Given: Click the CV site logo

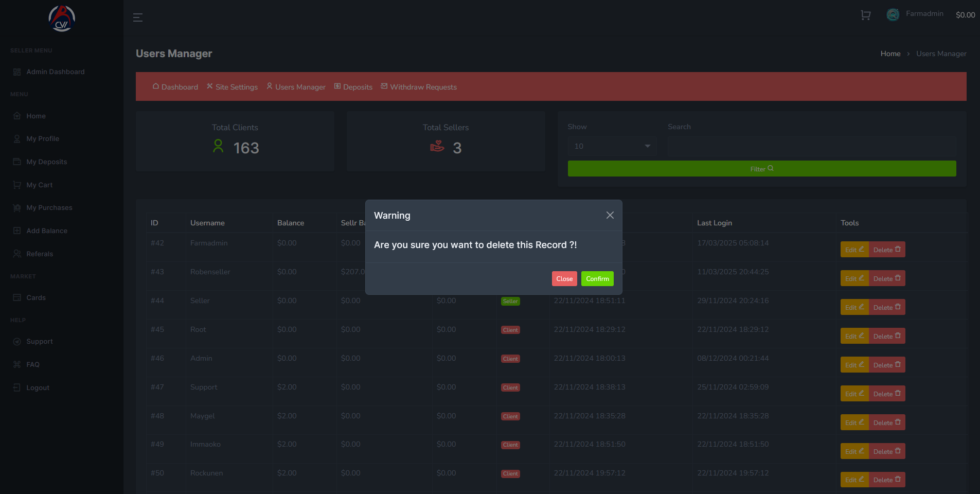Looking at the screenshot, I should click(62, 19).
